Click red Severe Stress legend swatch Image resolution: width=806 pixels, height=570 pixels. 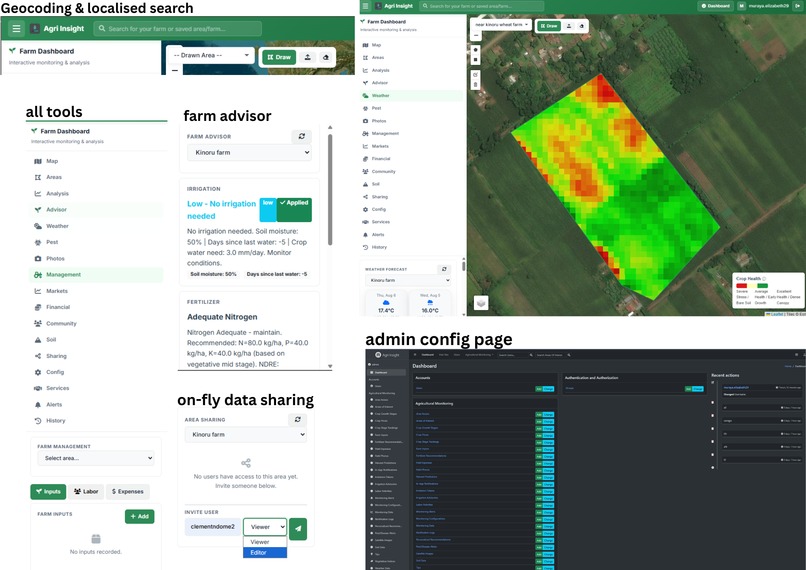pos(741,286)
